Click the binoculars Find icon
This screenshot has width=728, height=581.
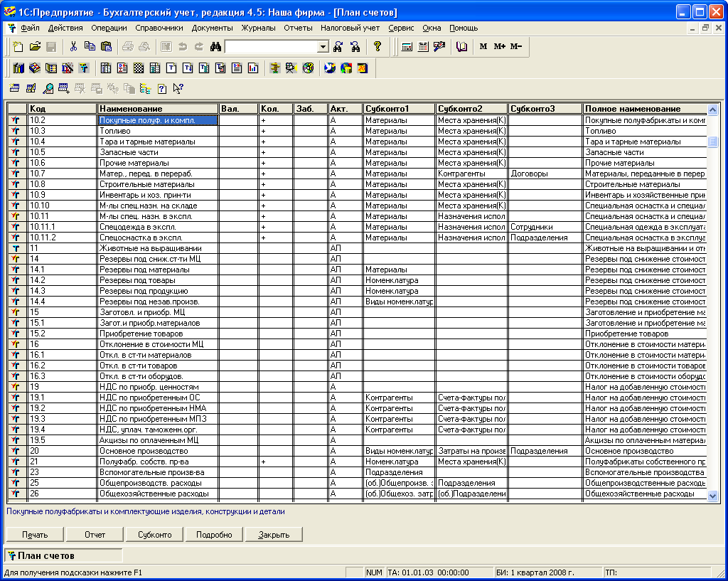click(x=215, y=46)
